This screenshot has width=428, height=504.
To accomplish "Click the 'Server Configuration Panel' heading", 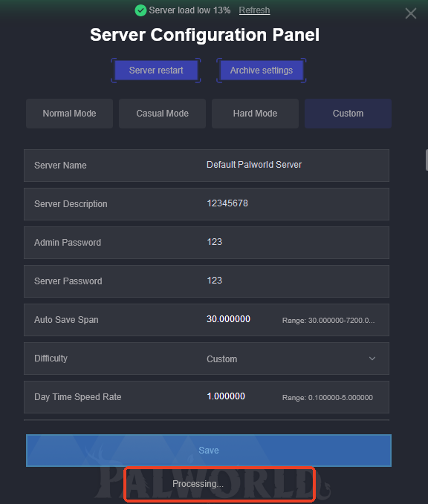I will pyautogui.click(x=204, y=35).
